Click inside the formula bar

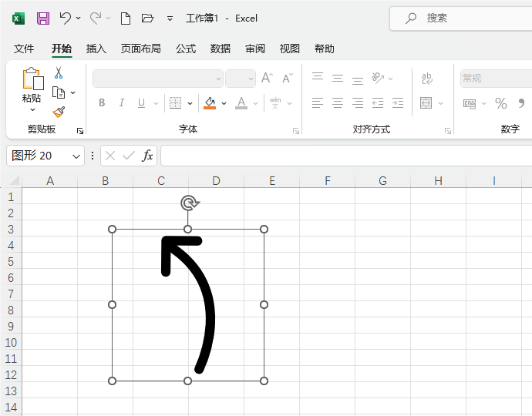click(346, 156)
